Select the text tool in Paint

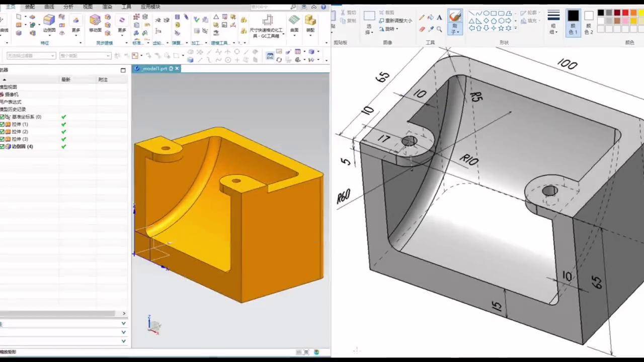(x=439, y=18)
